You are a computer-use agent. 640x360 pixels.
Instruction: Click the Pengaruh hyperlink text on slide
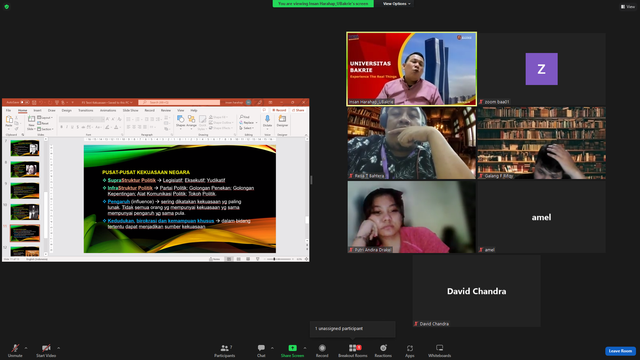[x=119, y=202]
